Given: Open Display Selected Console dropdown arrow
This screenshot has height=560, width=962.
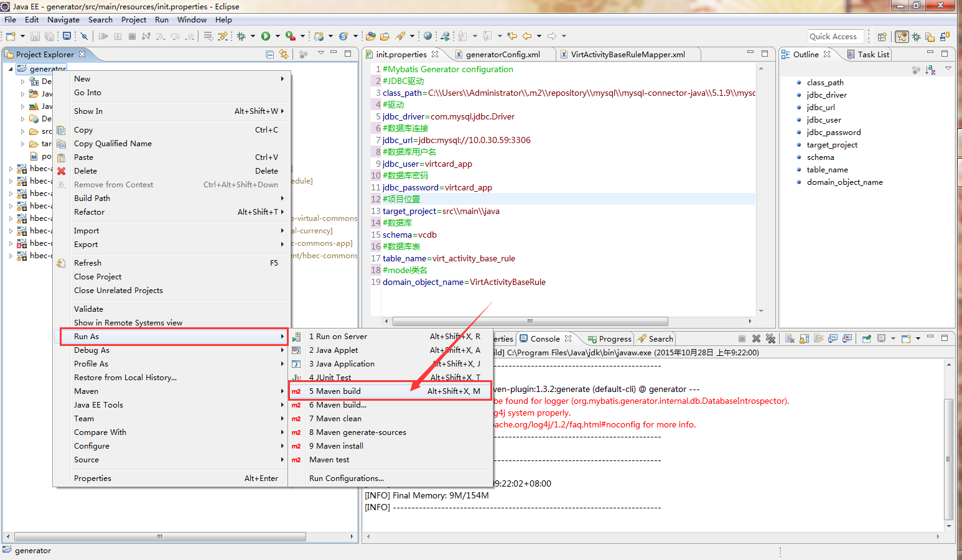Looking at the screenshot, I should [893, 338].
